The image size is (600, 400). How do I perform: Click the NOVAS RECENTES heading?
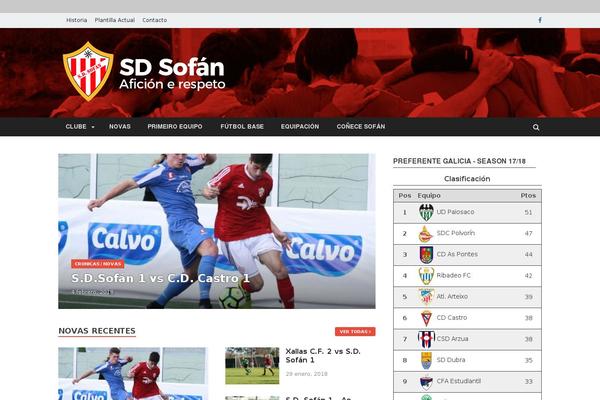[x=97, y=331]
